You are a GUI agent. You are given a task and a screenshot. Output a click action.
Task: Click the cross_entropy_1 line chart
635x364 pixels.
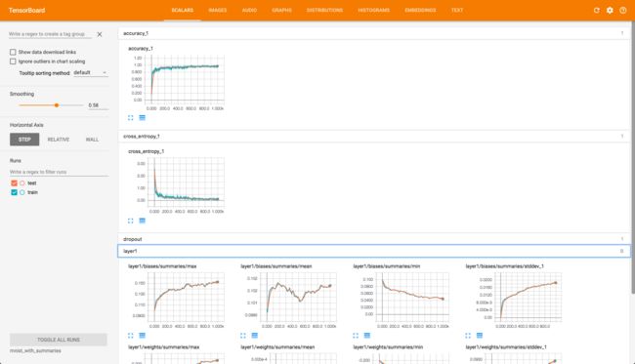click(x=186, y=182)
